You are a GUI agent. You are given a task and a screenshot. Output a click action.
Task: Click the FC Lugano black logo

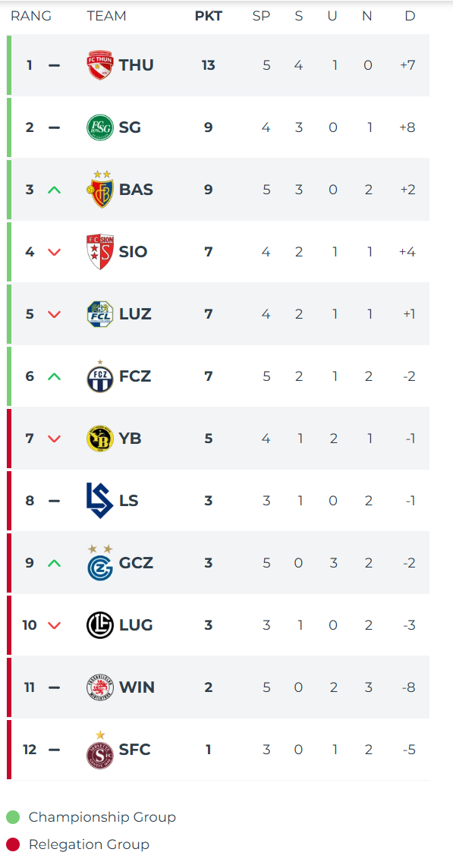pyautogui.click(x=100, y=625)
